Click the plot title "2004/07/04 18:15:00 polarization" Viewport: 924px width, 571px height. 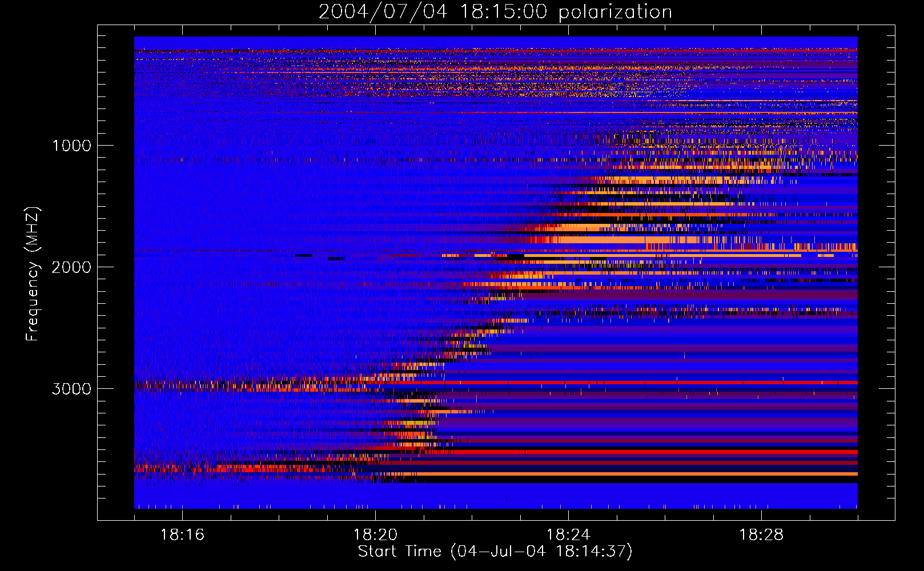point(495,12)
